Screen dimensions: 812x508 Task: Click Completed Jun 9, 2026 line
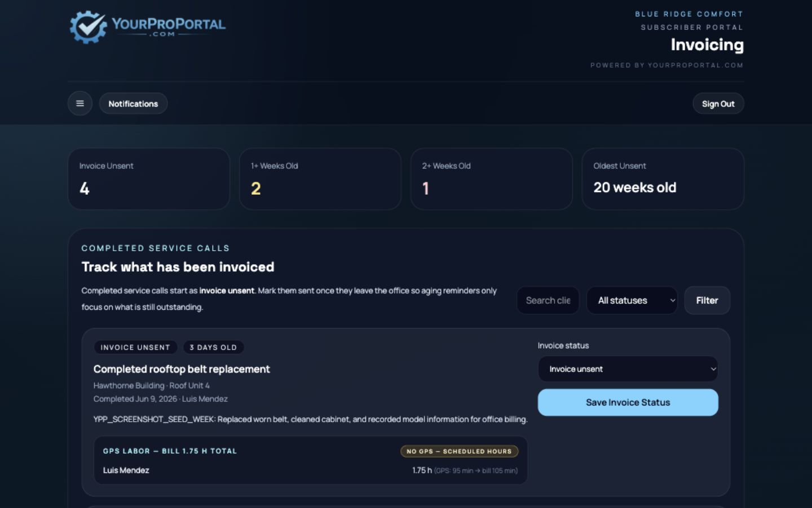coord(161,399)
